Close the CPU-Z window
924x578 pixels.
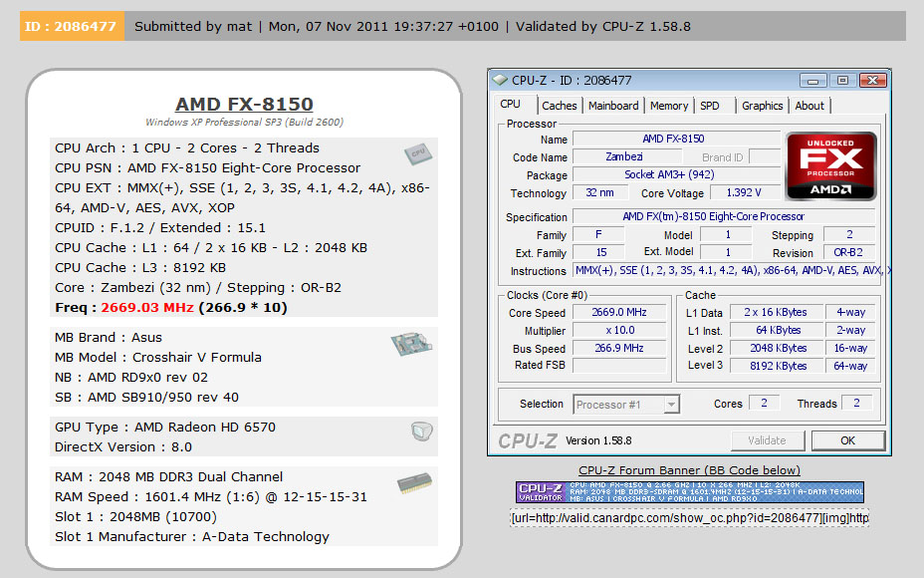(873, 80)
